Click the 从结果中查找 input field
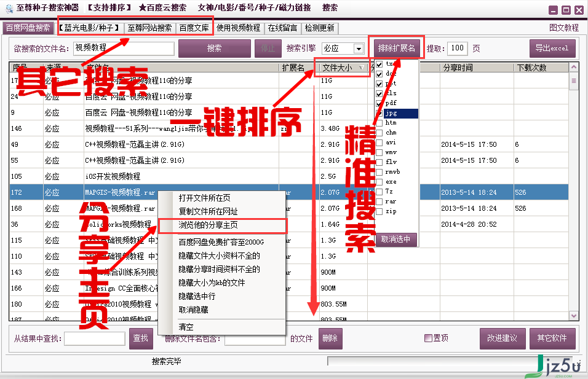 (x=95, y=338)
